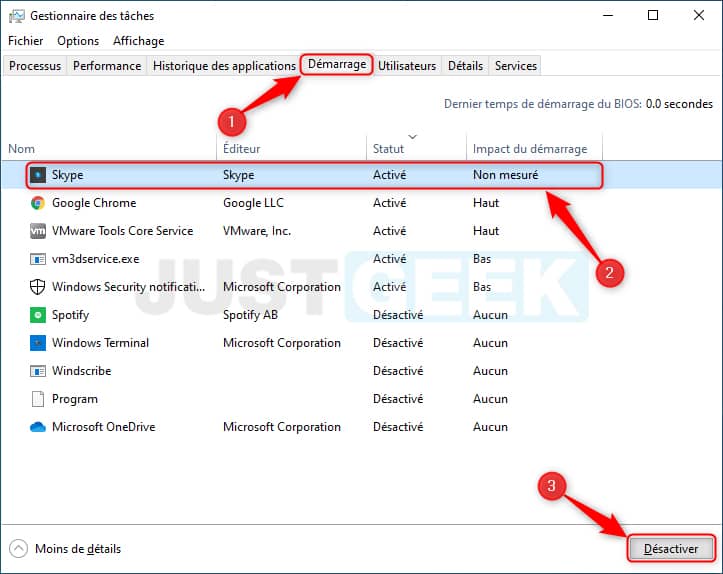The height and width of the screenshot is (574, 723).
Task: Click the Task Manager title bar icon
Action: click(17, 16)
